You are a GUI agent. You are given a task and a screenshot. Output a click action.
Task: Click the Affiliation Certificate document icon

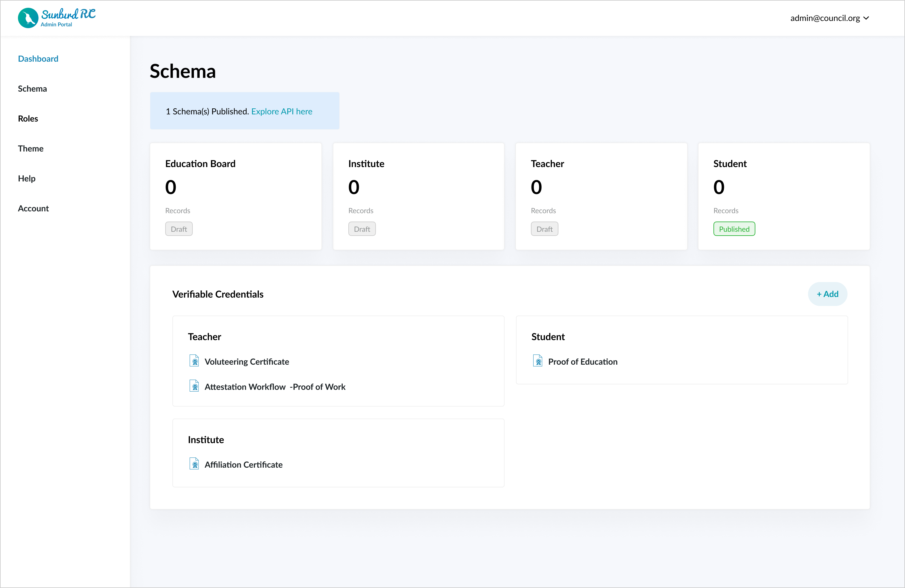(194, 464)
